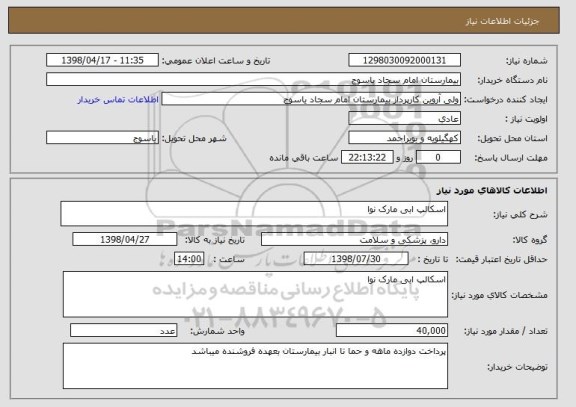Click the جزئیات اطلاعات نیاز header title
Viewport: 576px width, 407px height.
click(x=503, y=21)
